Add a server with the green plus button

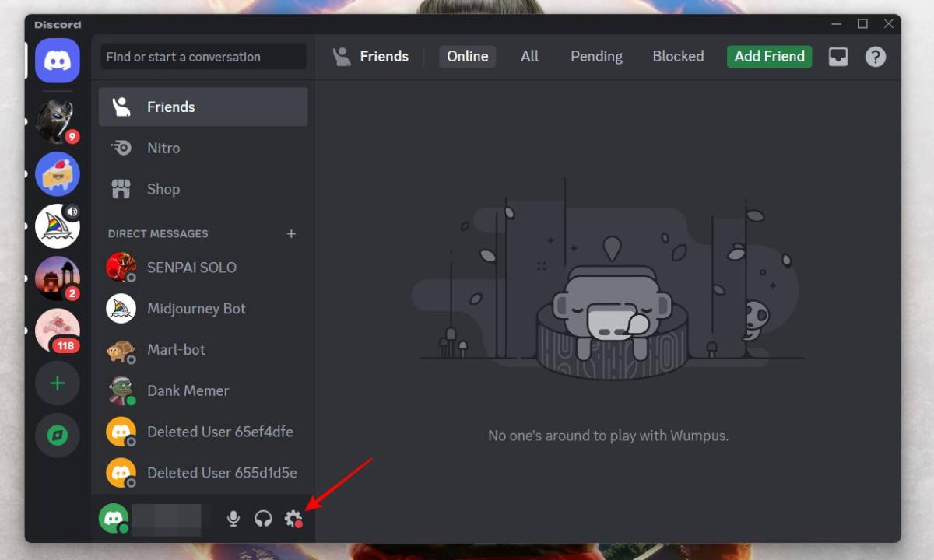tap(58, 383)
